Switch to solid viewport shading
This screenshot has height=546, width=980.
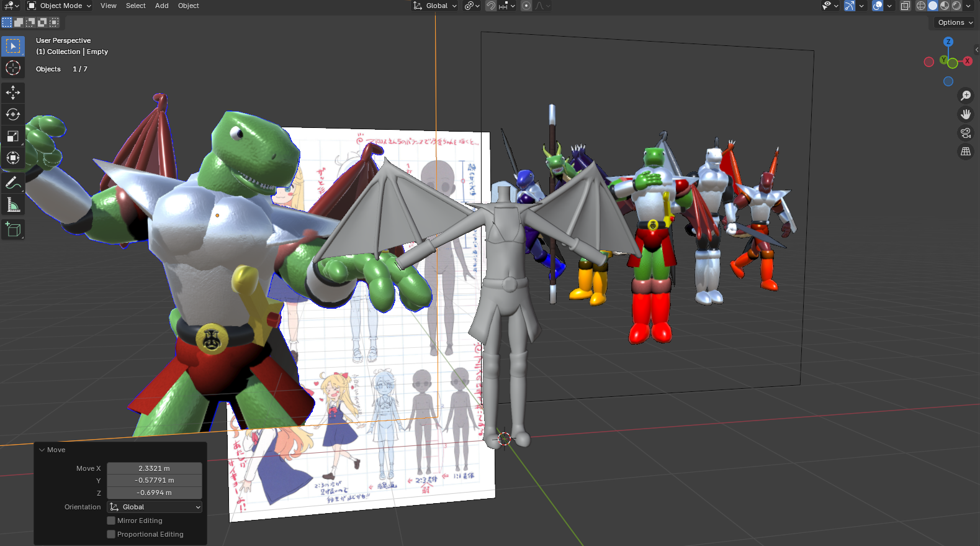click(x=933, y=6)
